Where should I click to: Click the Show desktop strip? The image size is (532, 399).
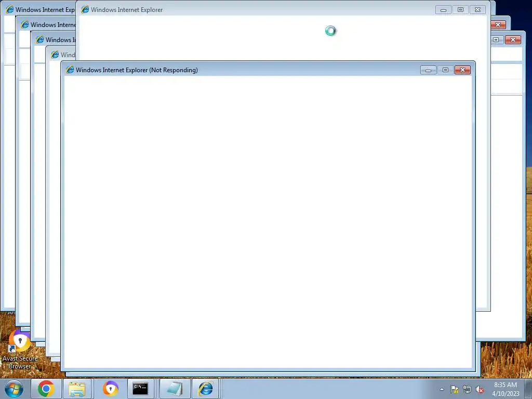pyautogui.click(x=528, y=389)
